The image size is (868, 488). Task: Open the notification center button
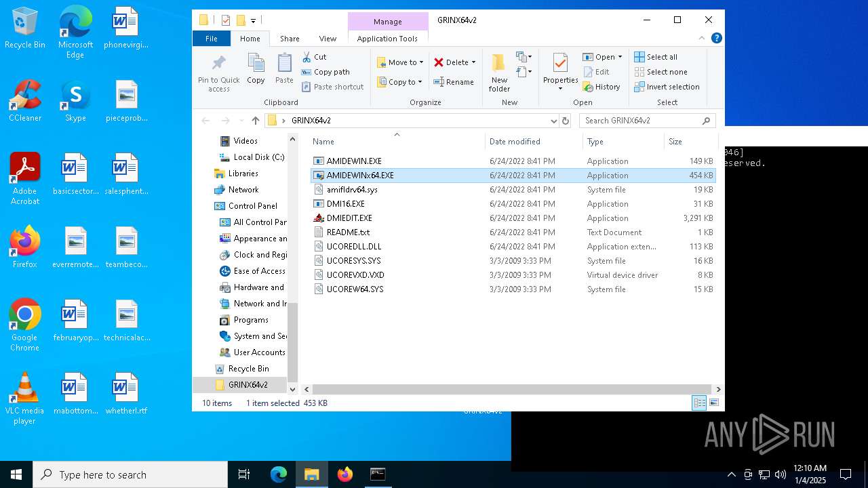tap(846, 474)
